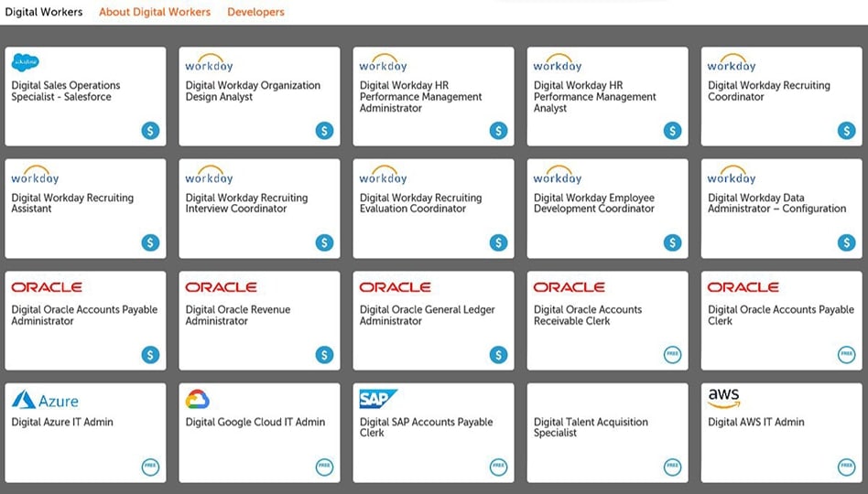The height and width of the screenshot is (494, 868).
Task: Click dollar icon on Recruiting Evaluation Coordinator card
Action: click(x=499, y=242)
